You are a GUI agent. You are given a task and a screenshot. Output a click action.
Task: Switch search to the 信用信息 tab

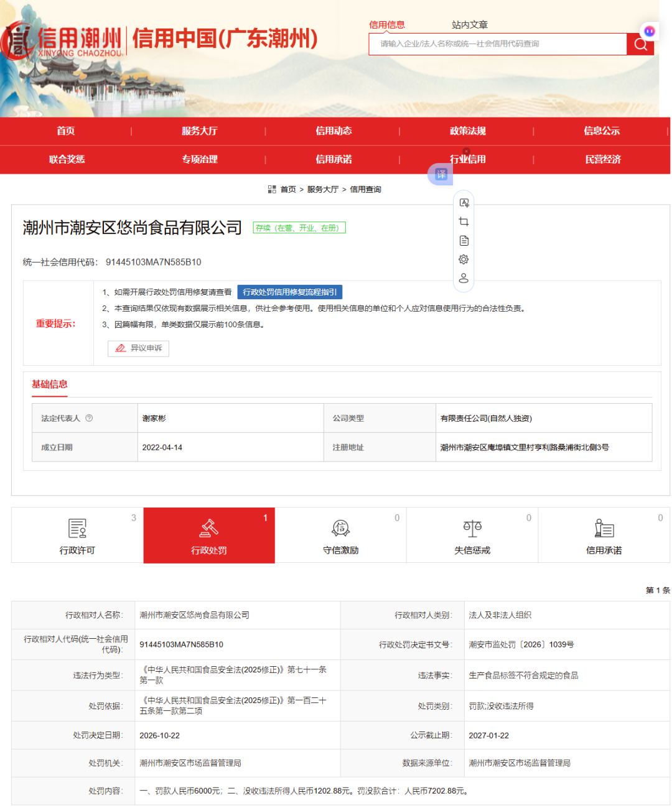387,25
